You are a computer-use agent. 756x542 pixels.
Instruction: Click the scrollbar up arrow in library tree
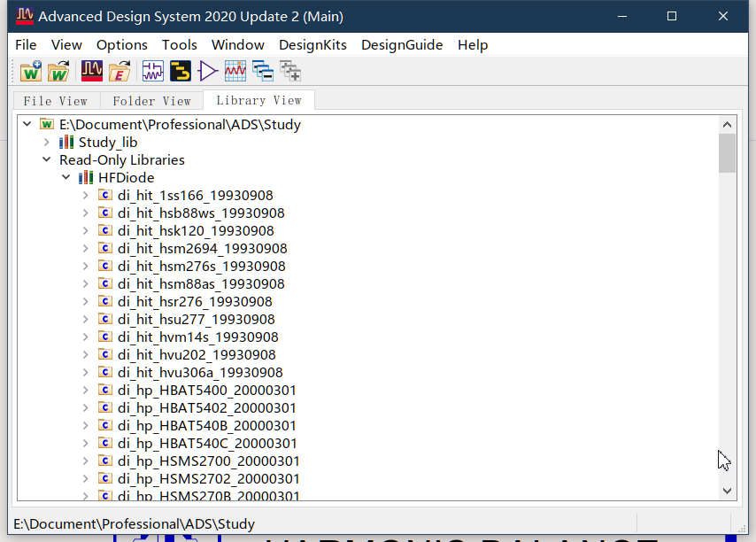point(727,125)
